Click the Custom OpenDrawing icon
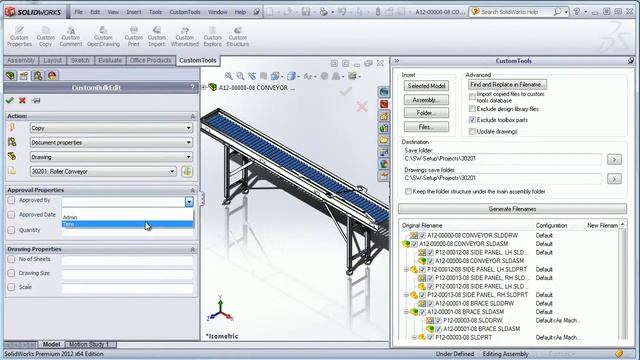The height and width of the screenshot is (360, 640). click(x=103, y=36)
